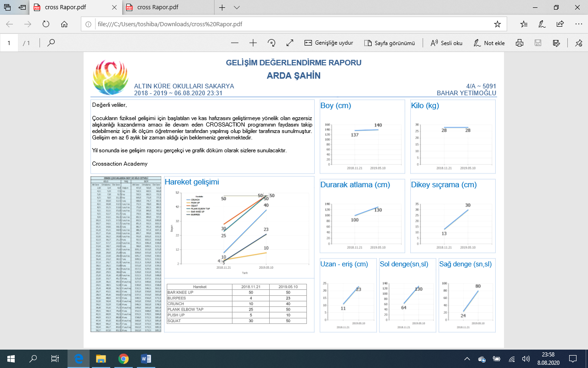Image resolution: width=588 pixels, height=368 pixels.
Task: Open Sayfa görünümü page view
Action: (x=390, y=43)
